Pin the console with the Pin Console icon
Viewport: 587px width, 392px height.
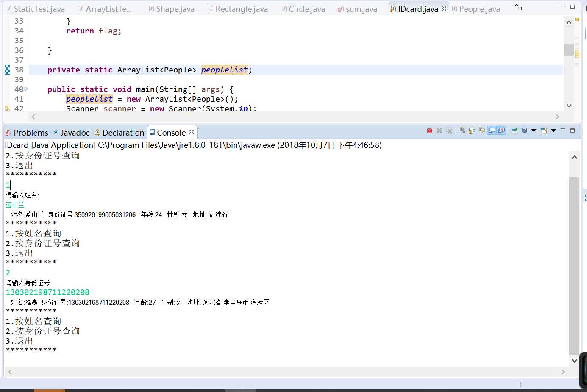515,131
